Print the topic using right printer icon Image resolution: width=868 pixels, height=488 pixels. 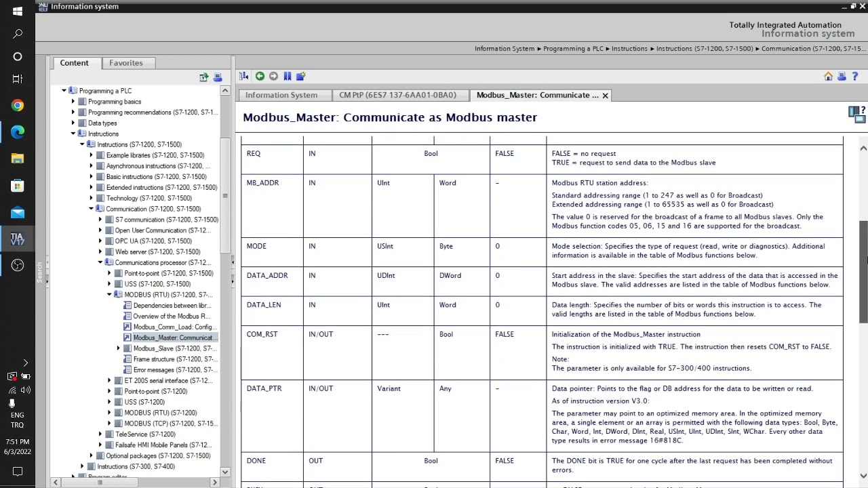(842, 77)
